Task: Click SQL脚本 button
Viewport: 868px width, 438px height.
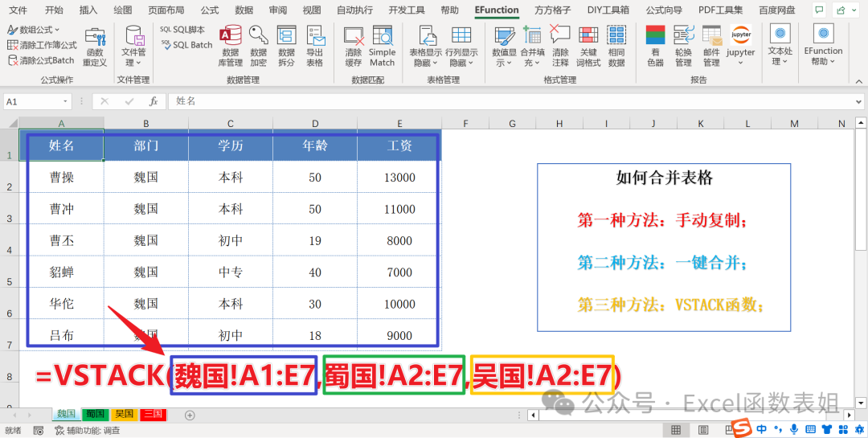Action: point(182,30)
